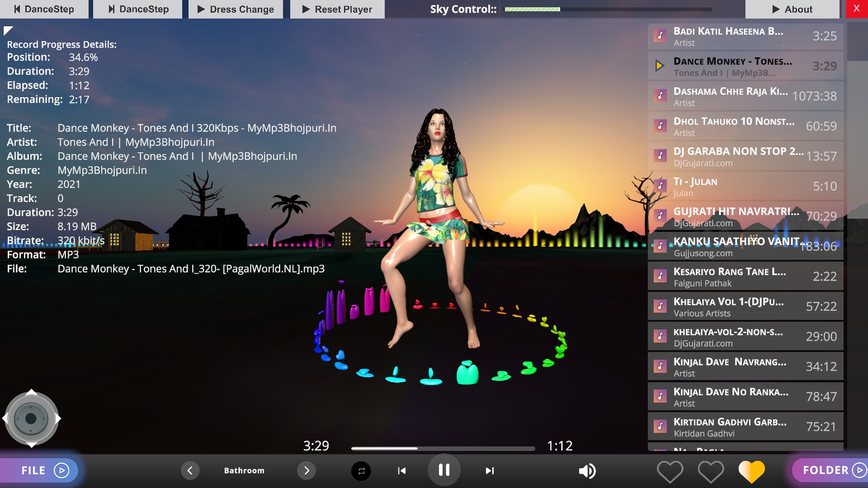Click the joystick left arrow
868x488 pixels.
(5, 418)
